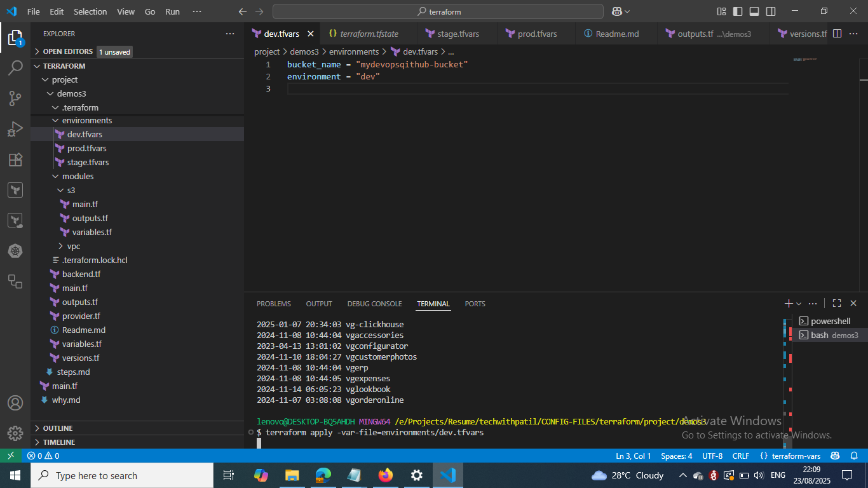Image resolution: width=868 pixels, height=488 pixels.
Task: Open the Search view in activity bar
Action: [15, 68]
